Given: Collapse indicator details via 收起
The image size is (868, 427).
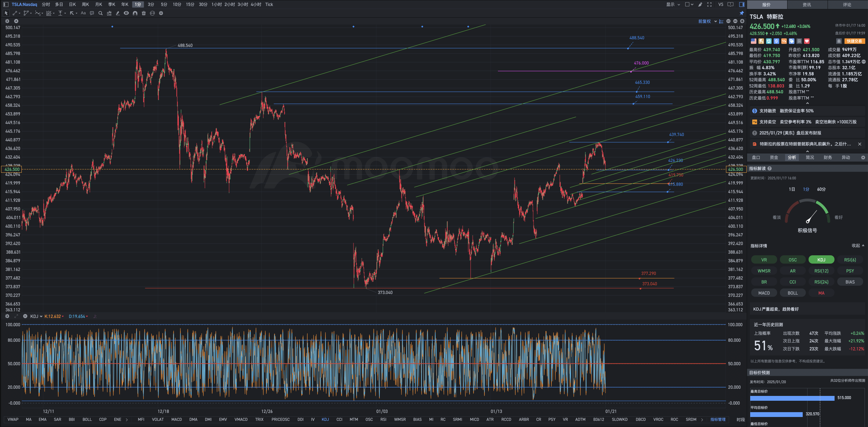Looking at the screenshot, I should [858, 246].
